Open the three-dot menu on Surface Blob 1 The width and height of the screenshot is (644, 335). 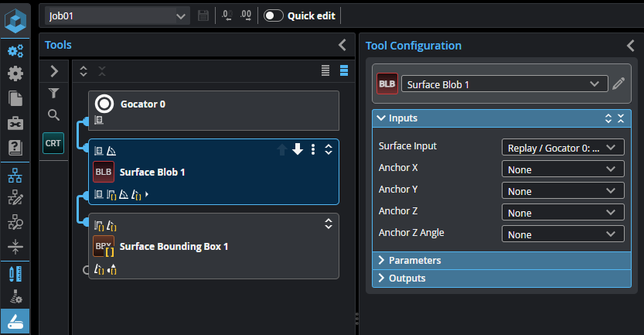[x=313, y=149]
